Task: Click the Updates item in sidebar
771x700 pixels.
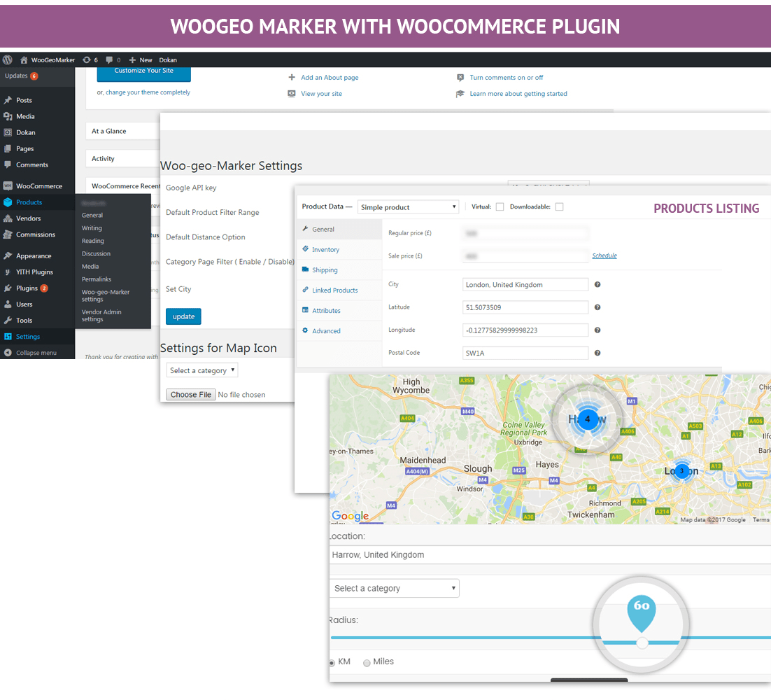Action: pos(21,76)
